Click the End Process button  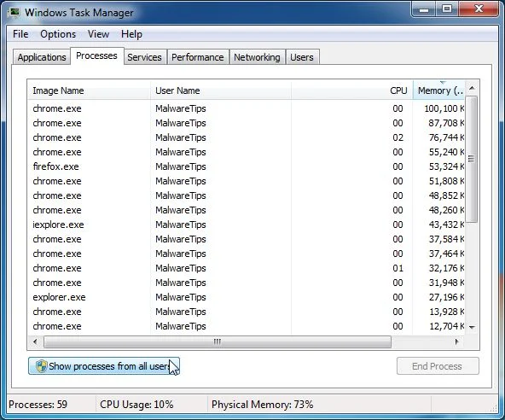tap(438, 366)
